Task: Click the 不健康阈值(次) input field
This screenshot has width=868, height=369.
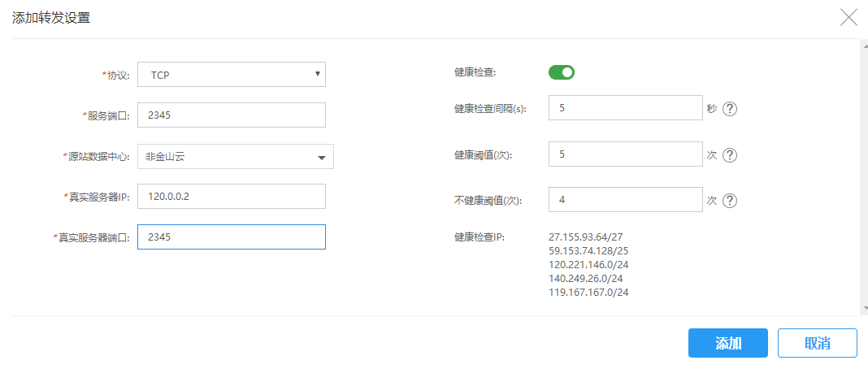Action: pyautogui.click(x=626, y=199)
